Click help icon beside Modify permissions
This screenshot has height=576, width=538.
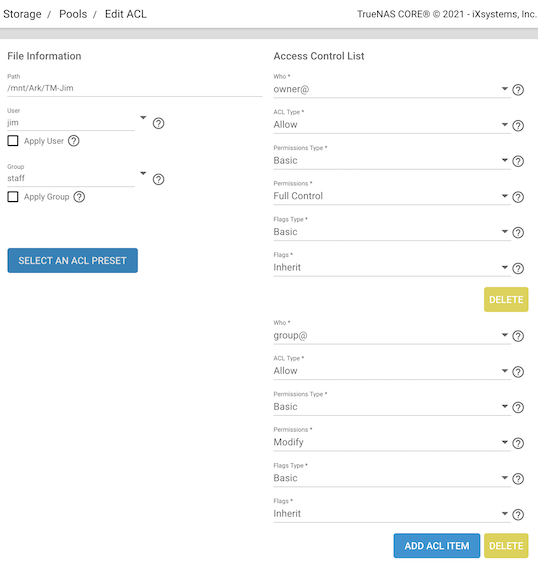coord(518,443)
